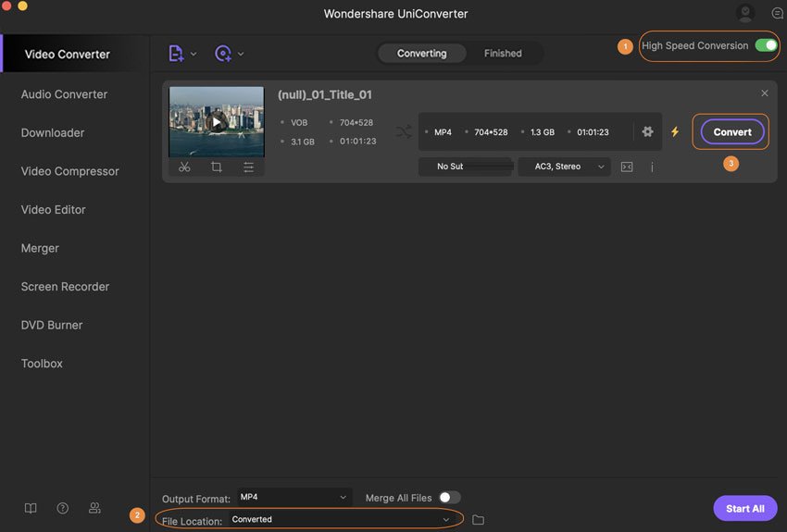Select Audio Converter in sidebar
The image size is (787, 532).
click(64, 94)
